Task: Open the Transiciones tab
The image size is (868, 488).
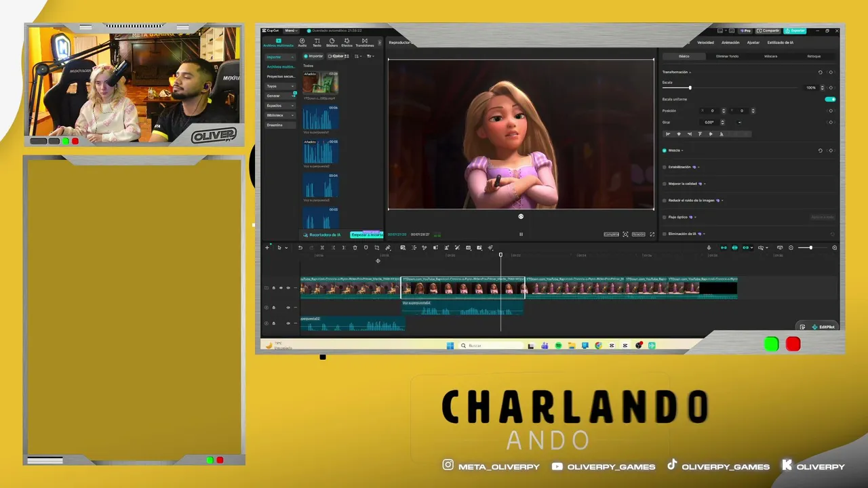Action: (365, 42)
